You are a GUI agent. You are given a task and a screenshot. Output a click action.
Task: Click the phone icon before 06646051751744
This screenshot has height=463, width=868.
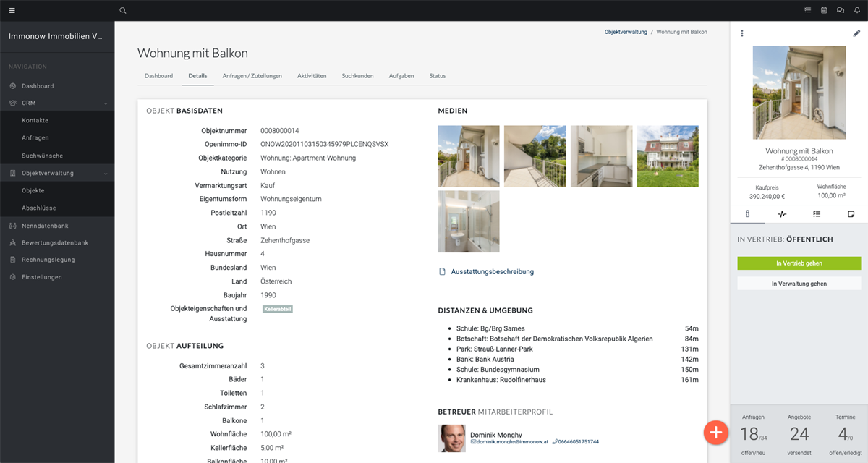(554, 441)
